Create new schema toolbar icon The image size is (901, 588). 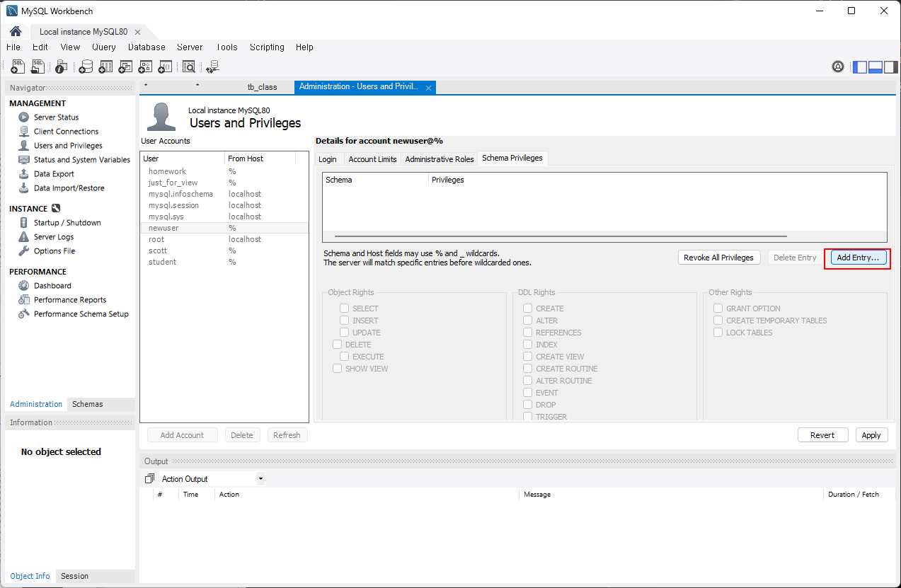point(86,67)
